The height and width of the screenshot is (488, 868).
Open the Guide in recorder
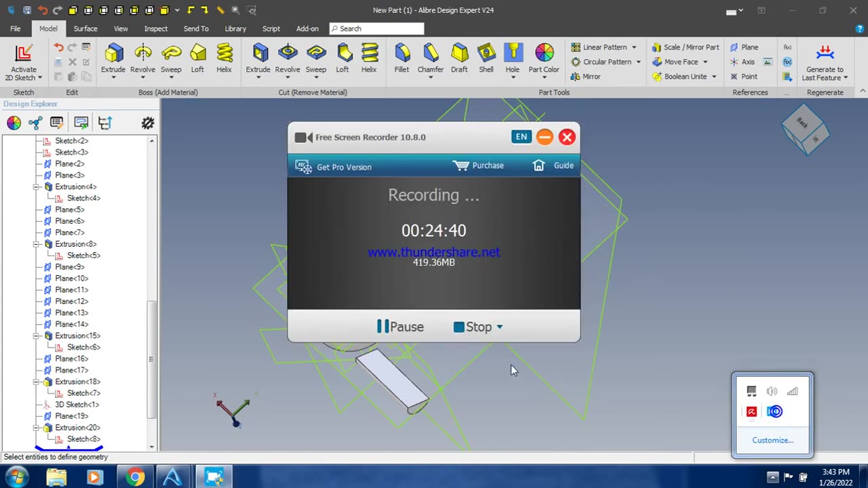[553, 165]
